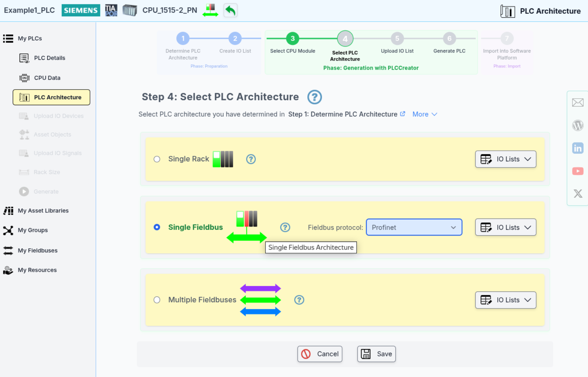Select the Single Fieldbus radio button

tap(157, 227)
